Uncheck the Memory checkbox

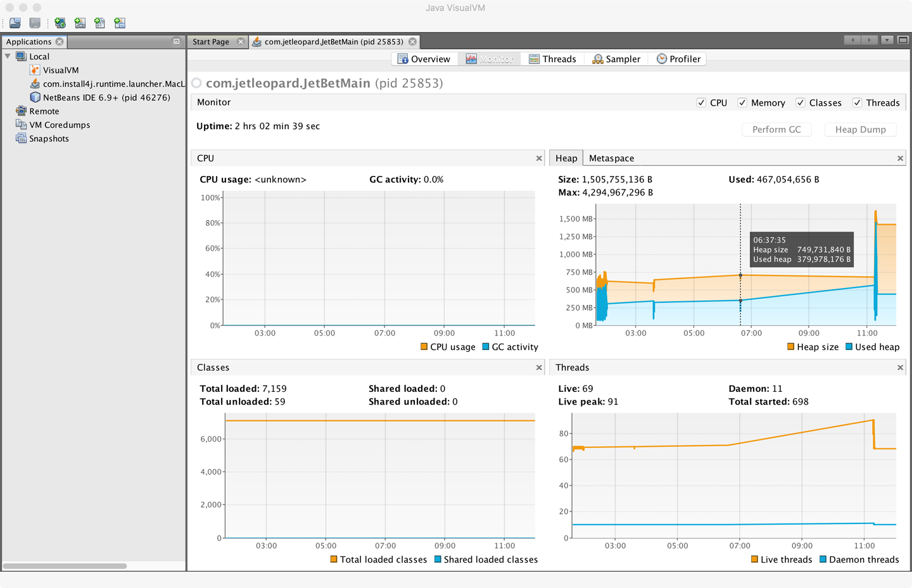point(742,103)
